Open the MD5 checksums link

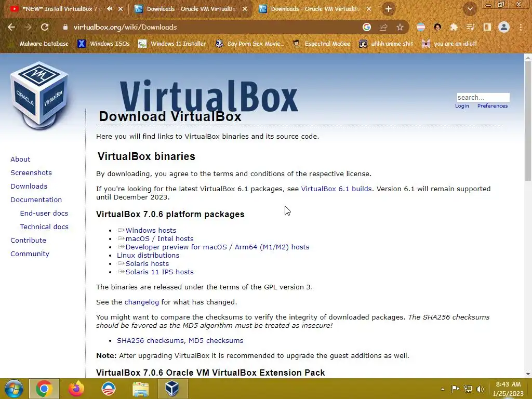[216, 340]
